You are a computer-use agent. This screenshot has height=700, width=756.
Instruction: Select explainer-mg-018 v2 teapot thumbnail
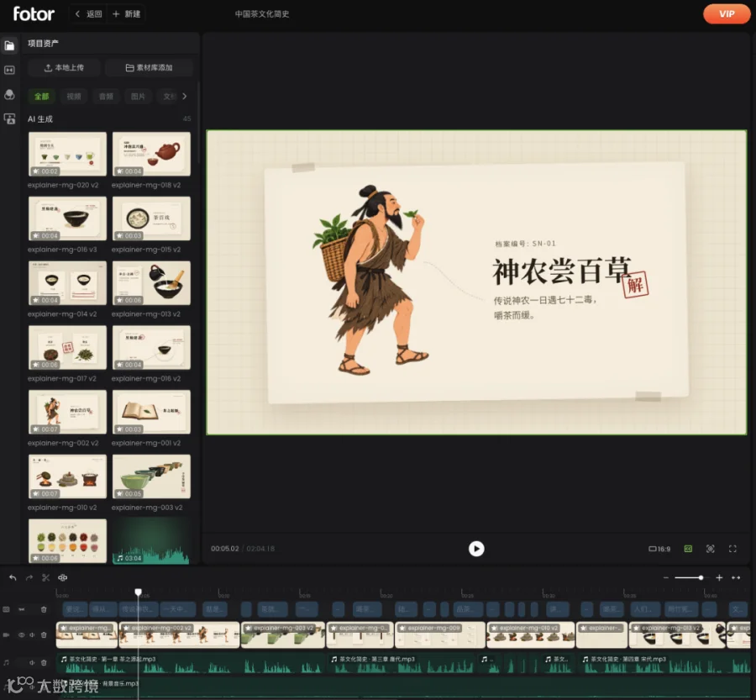coord(151,154)
